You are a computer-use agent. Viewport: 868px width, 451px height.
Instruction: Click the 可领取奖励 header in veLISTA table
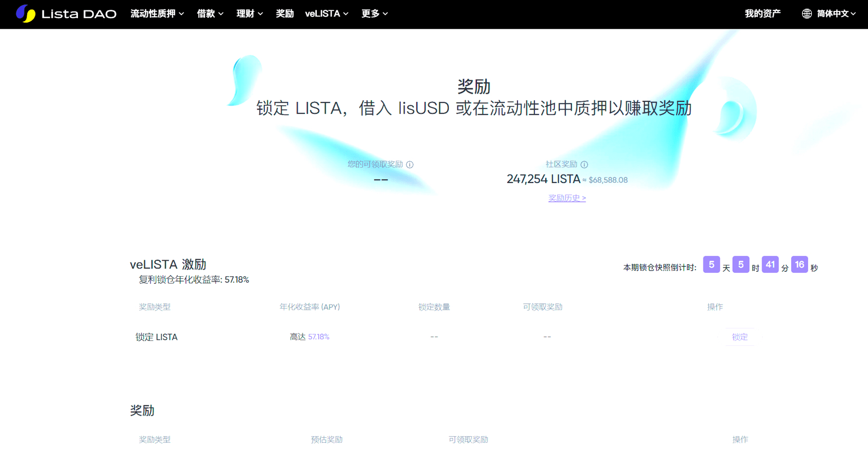[x=542, y=307]
